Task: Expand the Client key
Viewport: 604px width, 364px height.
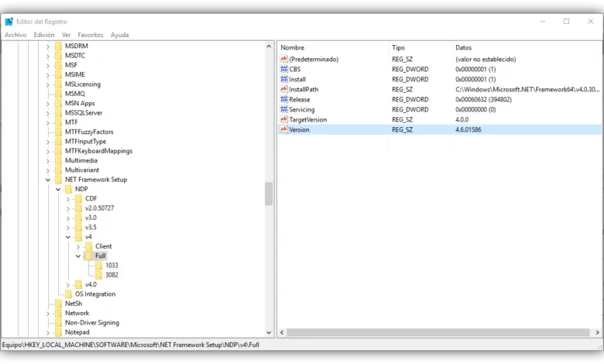Action: 78,246
